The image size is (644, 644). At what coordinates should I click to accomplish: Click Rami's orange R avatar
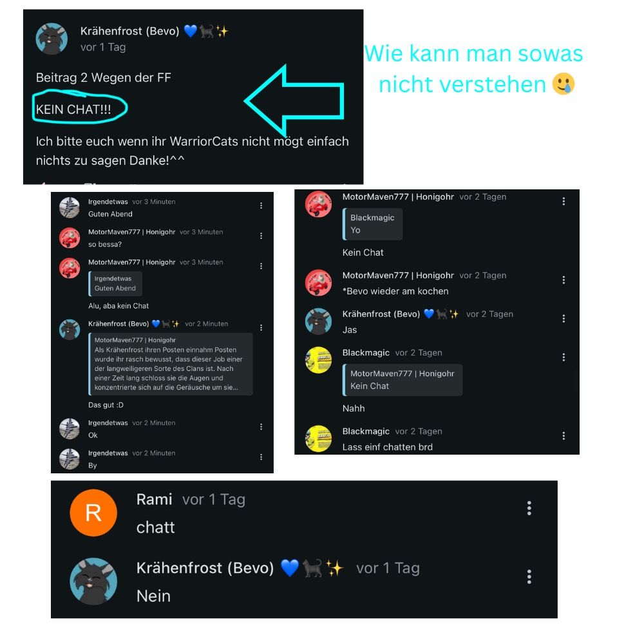pyautogui.click(x=93, y=513)
